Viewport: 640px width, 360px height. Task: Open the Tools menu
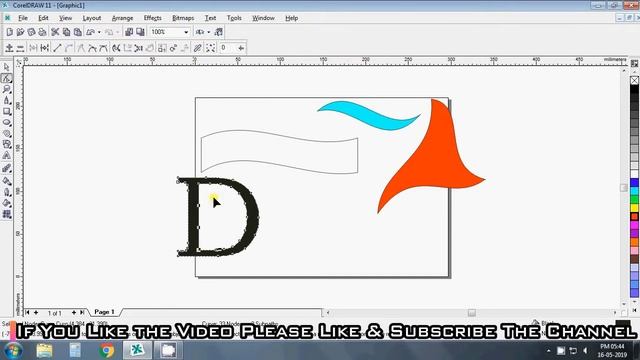point(234,18)
